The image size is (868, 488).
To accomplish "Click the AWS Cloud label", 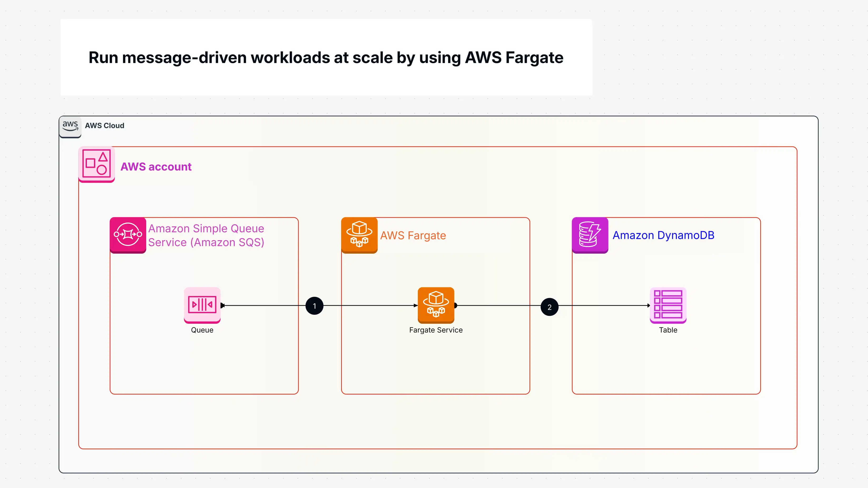I will coord(105,126).
